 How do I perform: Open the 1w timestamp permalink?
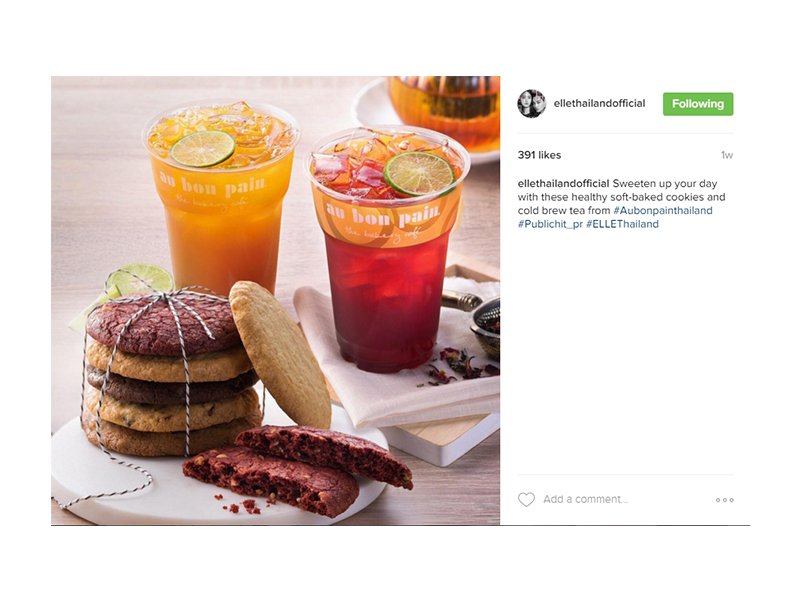point(727,155)
